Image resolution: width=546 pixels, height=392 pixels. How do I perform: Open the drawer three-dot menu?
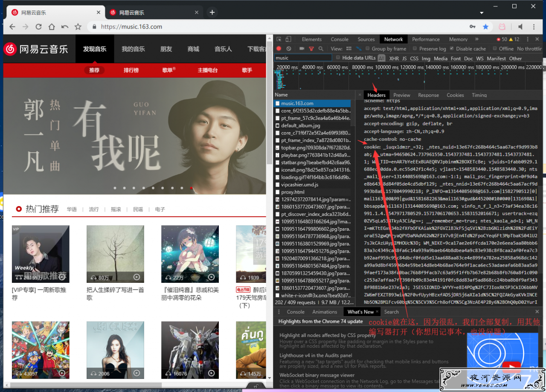pyautogui.click(x=279, y=312)
